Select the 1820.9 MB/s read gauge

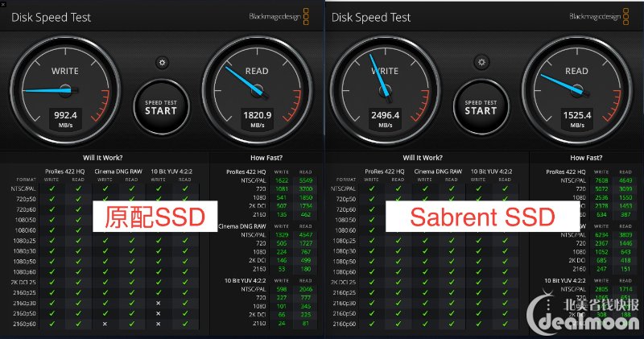257,90
